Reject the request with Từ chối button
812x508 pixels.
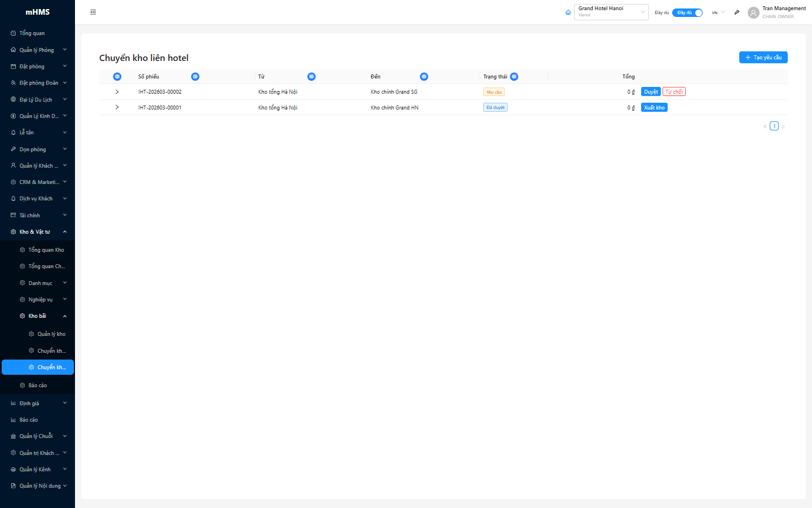point(674,92)
